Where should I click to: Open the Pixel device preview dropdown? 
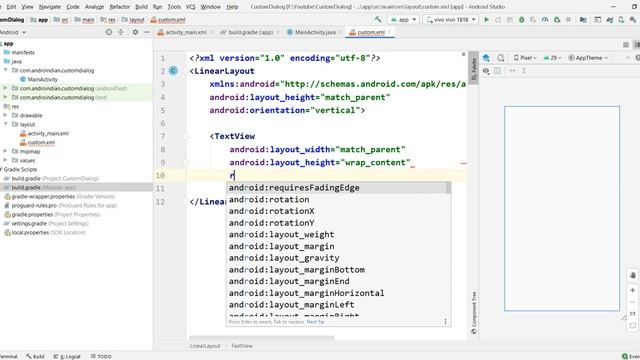525,58
